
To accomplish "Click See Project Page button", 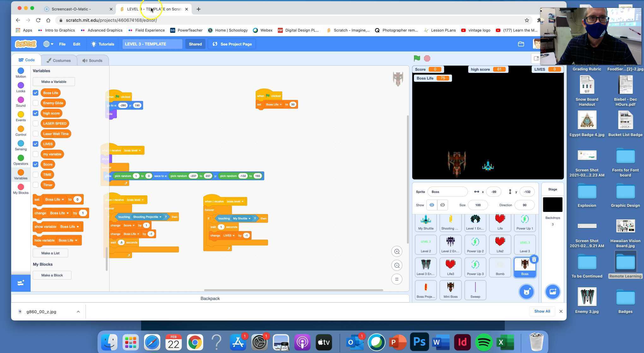I will pos(232,44).
